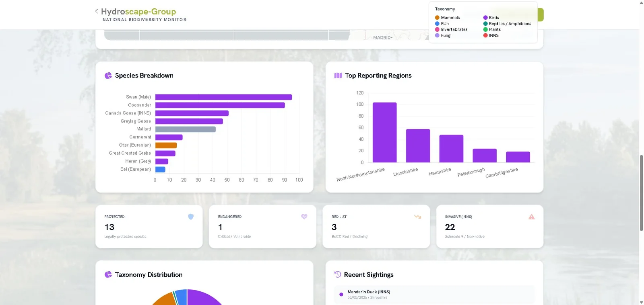Open the Protected species stat card

[x=149, y=227]
